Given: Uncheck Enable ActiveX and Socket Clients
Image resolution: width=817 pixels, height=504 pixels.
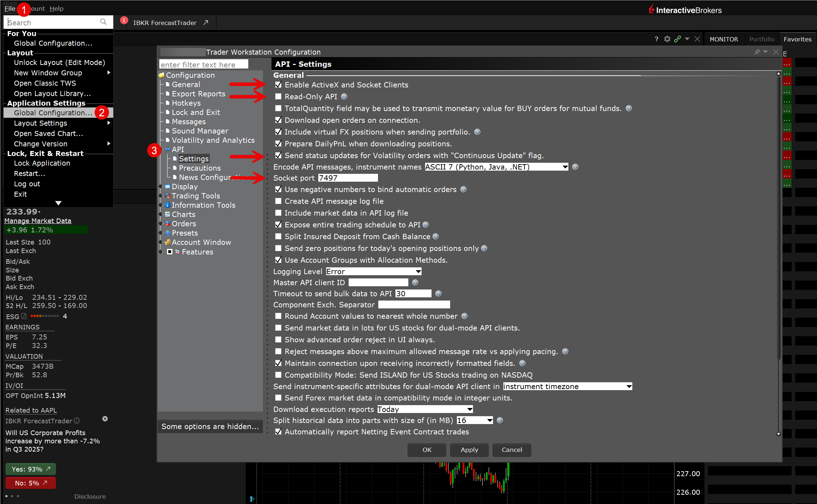Looking at the screenshot, I should coord(278,85).
